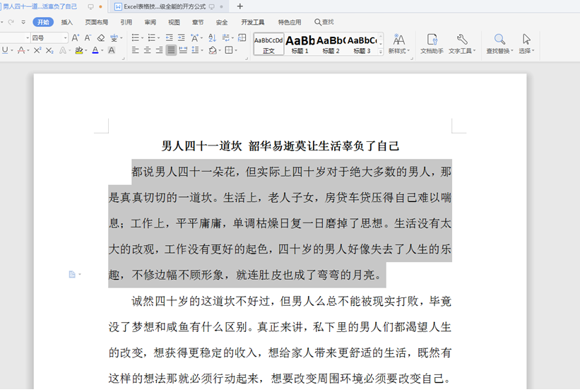
Task: Add a new document tab with plus
Action: (x=239, y=6)
